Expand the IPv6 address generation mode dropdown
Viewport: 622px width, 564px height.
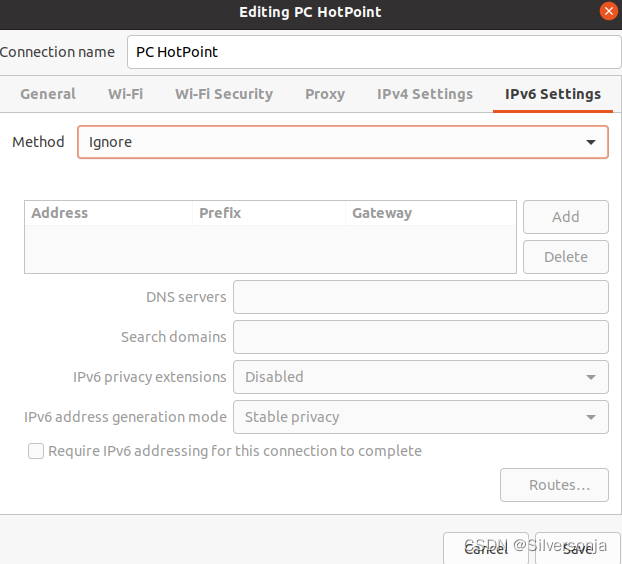tap(421, 417)
